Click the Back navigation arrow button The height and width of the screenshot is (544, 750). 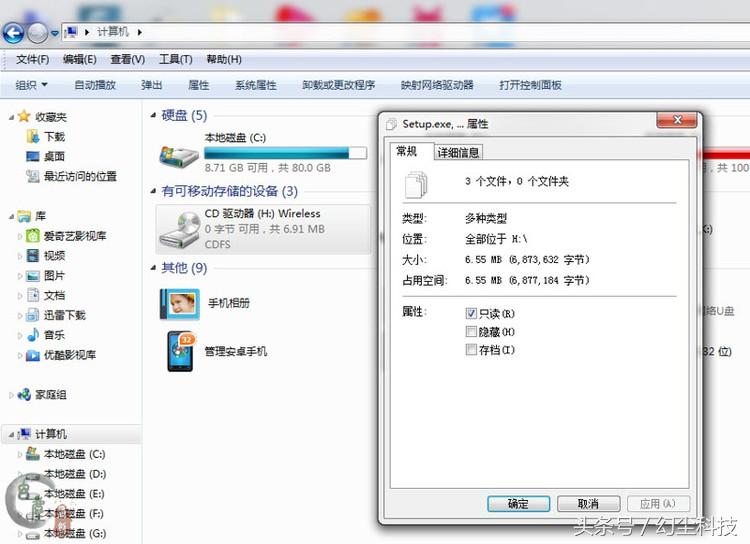point(13,33)
